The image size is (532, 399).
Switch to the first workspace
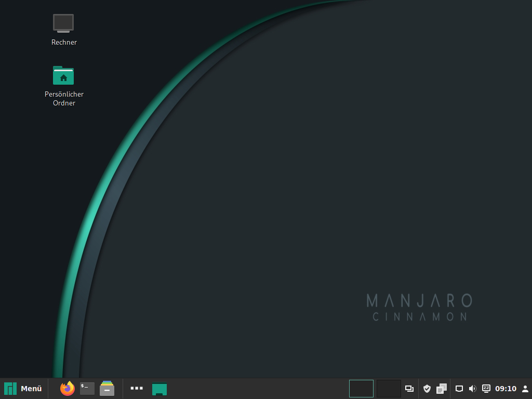click(x=362, y=389)
